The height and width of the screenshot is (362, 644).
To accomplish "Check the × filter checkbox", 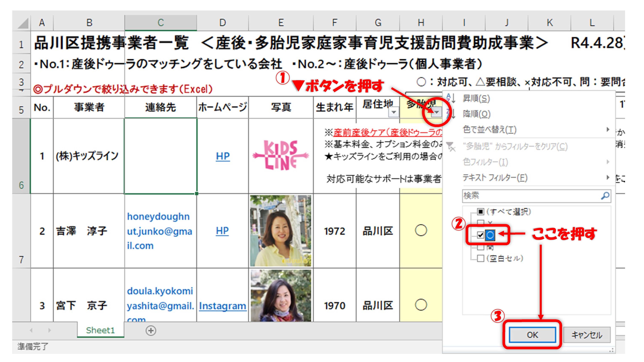I will point(481,222).
